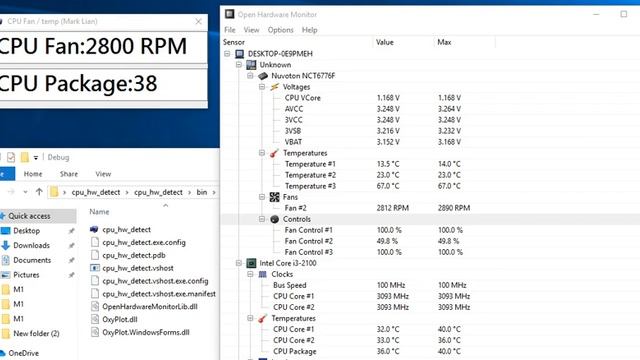Collapse the Nuvoton Temperatures group

pyautogui.click(x=262, y=153)
